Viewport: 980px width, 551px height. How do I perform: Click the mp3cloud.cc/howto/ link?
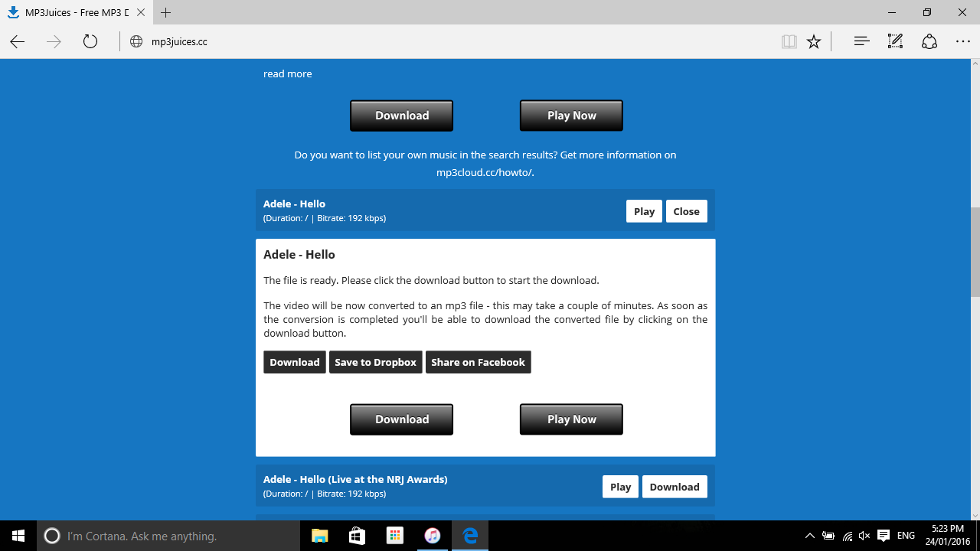coord(483,172)
